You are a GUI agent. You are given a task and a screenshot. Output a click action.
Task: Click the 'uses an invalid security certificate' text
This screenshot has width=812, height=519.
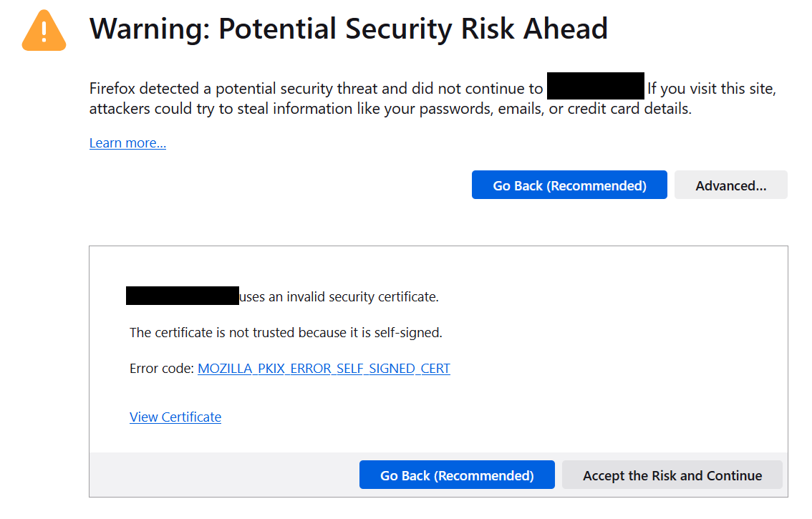(x=339, y=297)
